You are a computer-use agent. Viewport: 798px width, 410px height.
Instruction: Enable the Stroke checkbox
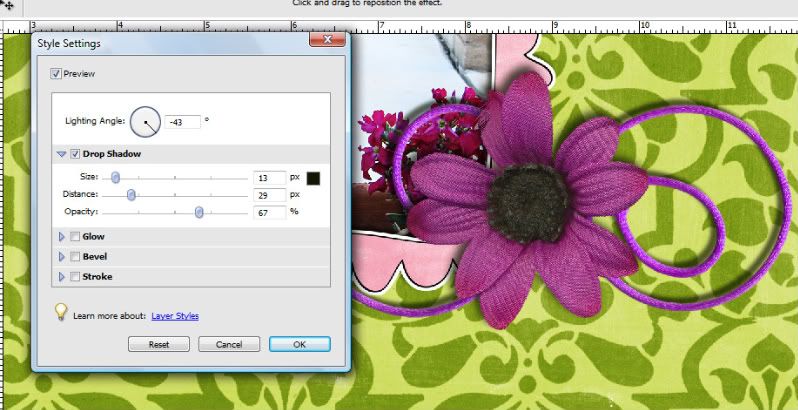[x=75, y=277]
